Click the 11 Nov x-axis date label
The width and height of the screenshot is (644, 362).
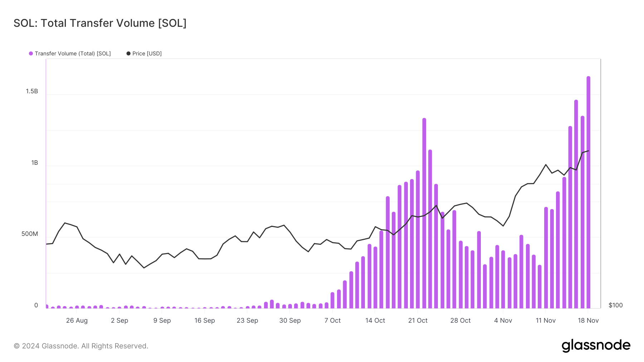coord(545,321)
